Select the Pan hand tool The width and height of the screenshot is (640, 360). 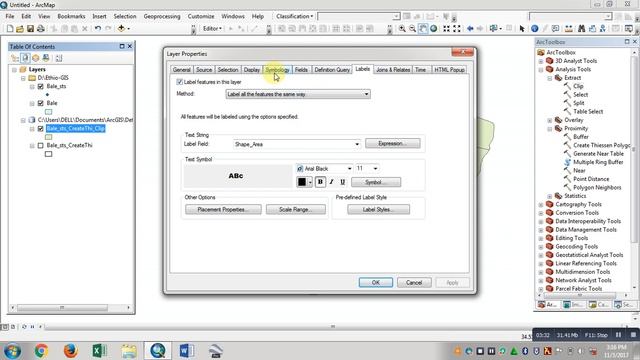423,29
